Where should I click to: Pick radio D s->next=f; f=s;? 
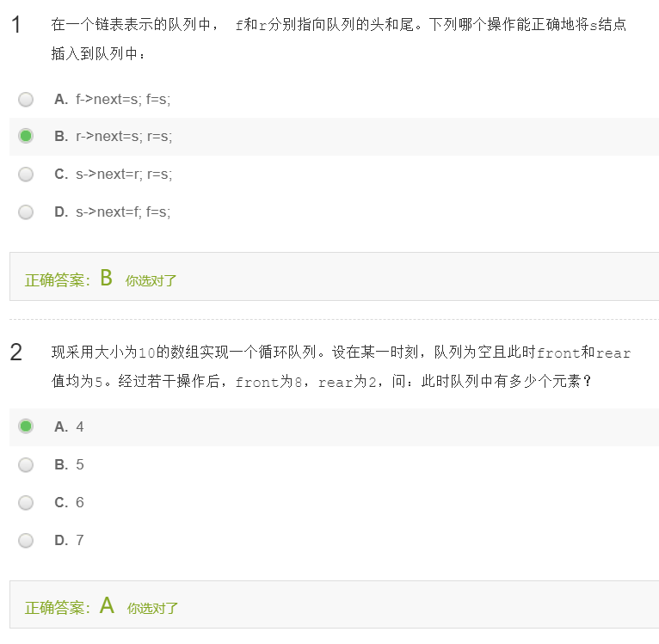26,212
